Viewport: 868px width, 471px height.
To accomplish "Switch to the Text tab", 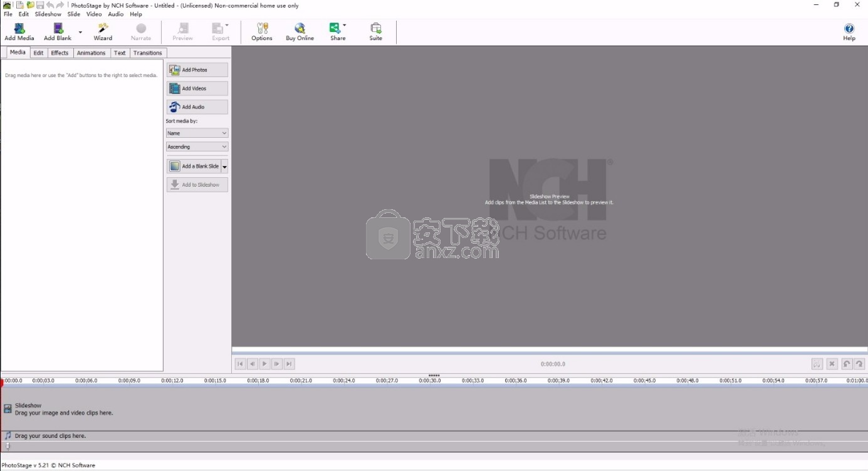I will pos(120,53).
